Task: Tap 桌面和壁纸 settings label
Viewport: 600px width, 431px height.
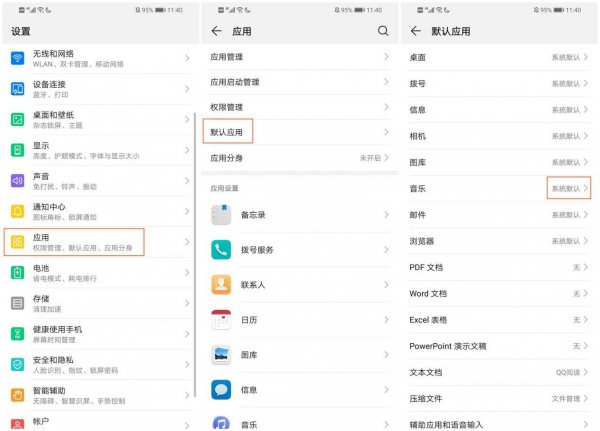Action: click(53, 115)
